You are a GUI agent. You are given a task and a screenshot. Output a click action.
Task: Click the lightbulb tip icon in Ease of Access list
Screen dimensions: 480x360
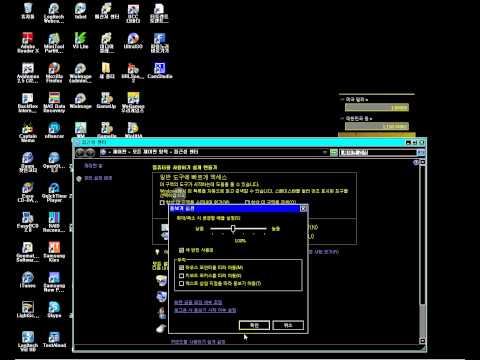tap(157, 252)
